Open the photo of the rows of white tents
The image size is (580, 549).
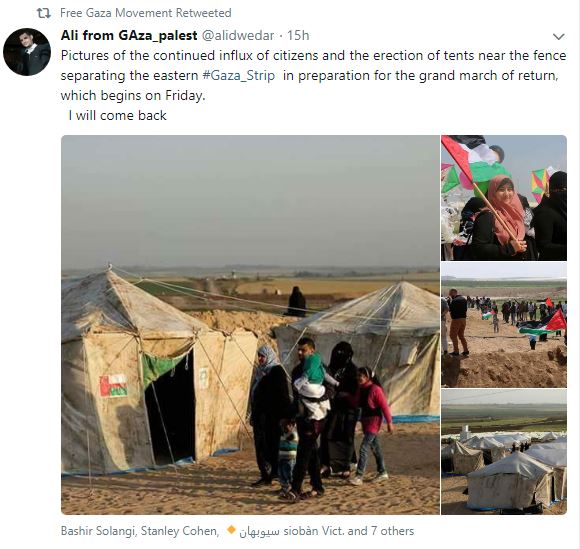click(x=504, y=452)
